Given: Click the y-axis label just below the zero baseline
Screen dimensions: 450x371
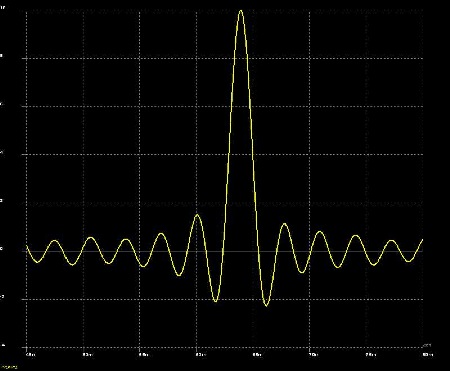Looking at the screenshot, I should (3, 297).
